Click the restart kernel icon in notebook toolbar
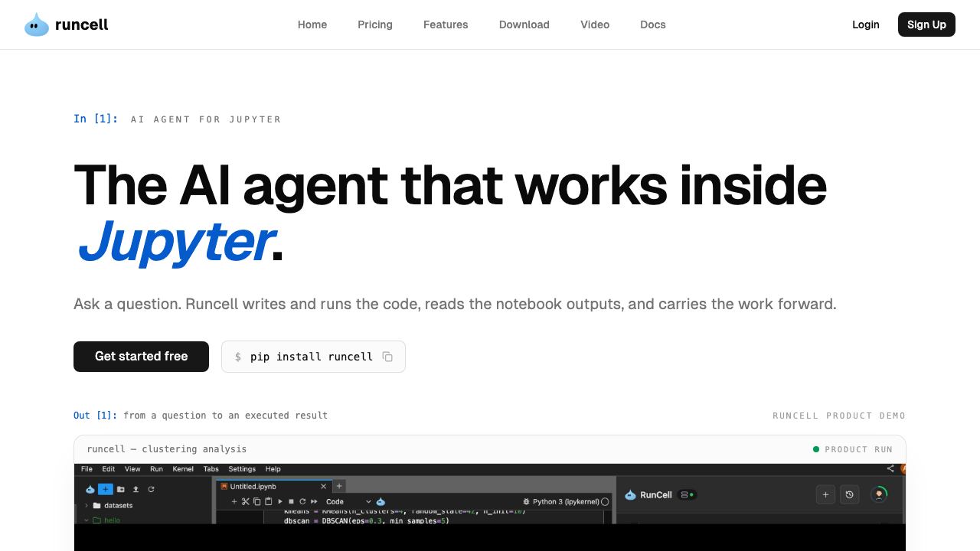The height and width of the screenshot is (551, 980). click(302, 501)
